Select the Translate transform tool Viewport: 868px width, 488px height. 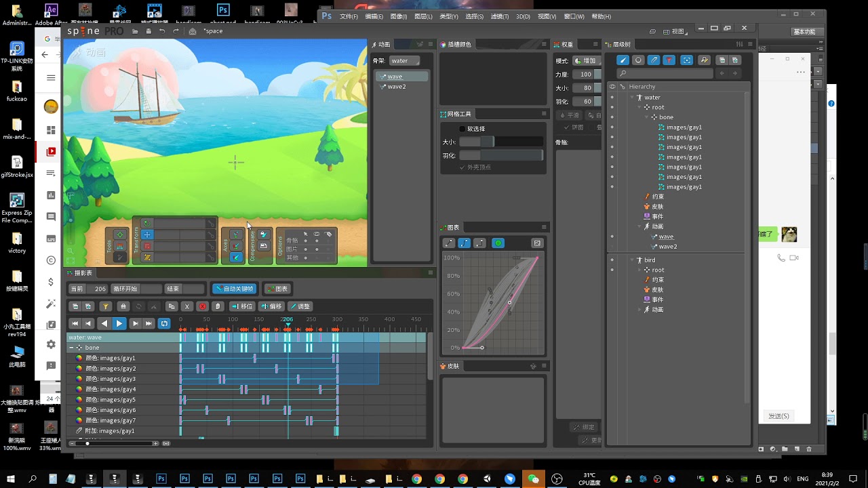click(147, 235)
